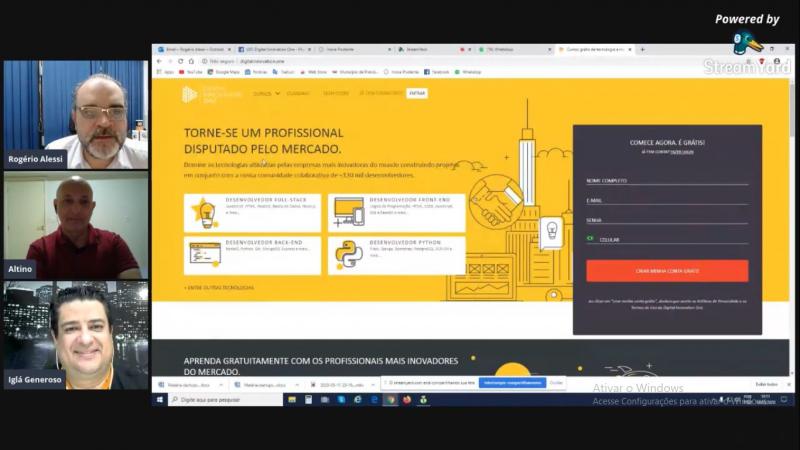Open the Notícias bookmark
800x450 pixels.
point(256,72)
